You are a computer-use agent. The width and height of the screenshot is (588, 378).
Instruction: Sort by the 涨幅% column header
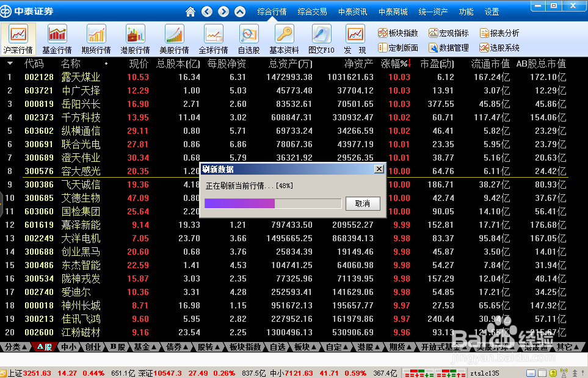coord(396,64)
